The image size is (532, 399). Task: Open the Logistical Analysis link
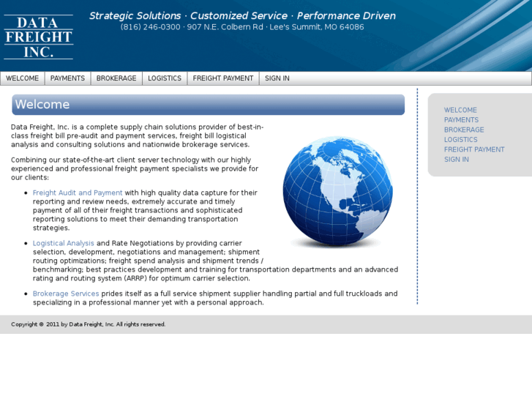(63, 243)
